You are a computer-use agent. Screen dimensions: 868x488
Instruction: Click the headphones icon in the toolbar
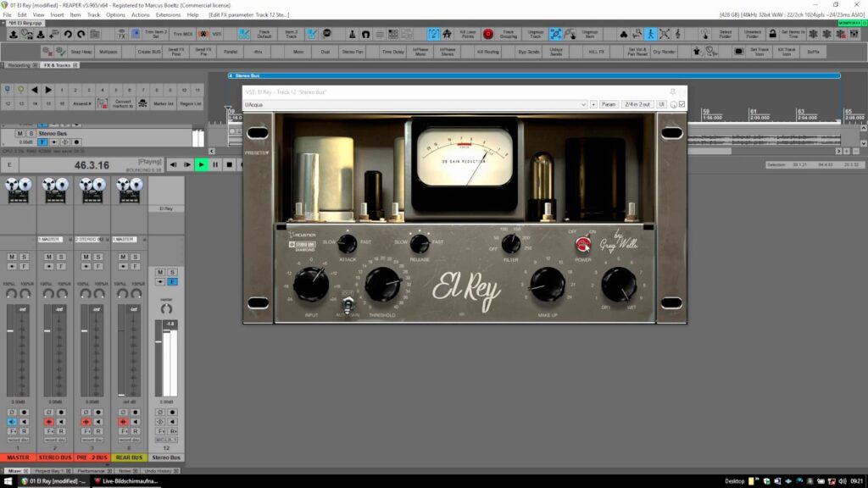[x=366, y=34]
